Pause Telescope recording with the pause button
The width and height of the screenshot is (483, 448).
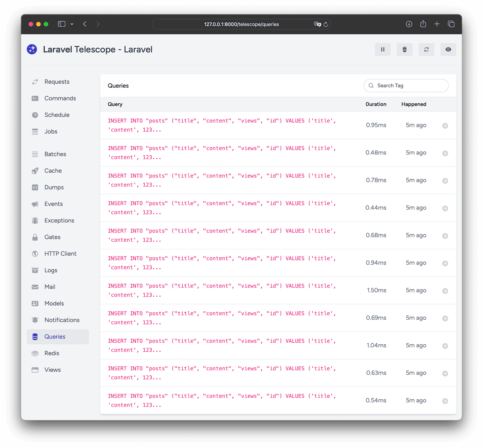click(x=382, y=50)
